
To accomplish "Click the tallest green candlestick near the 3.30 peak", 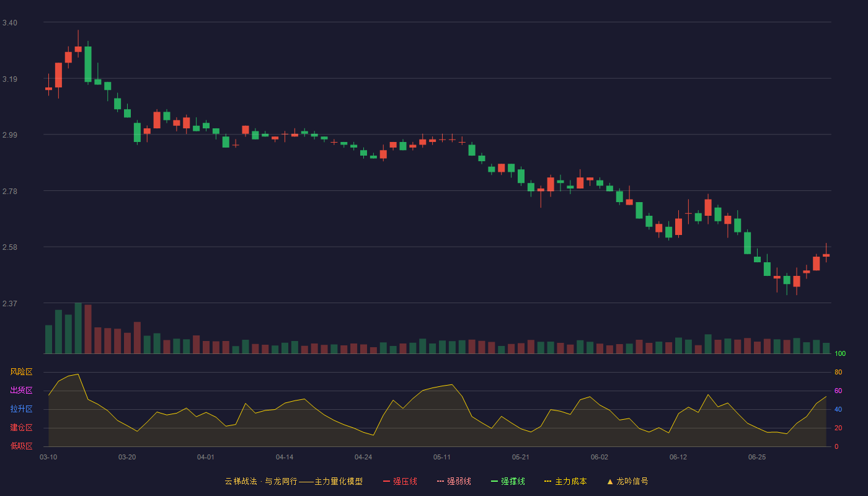I will [x=88, y=64].
